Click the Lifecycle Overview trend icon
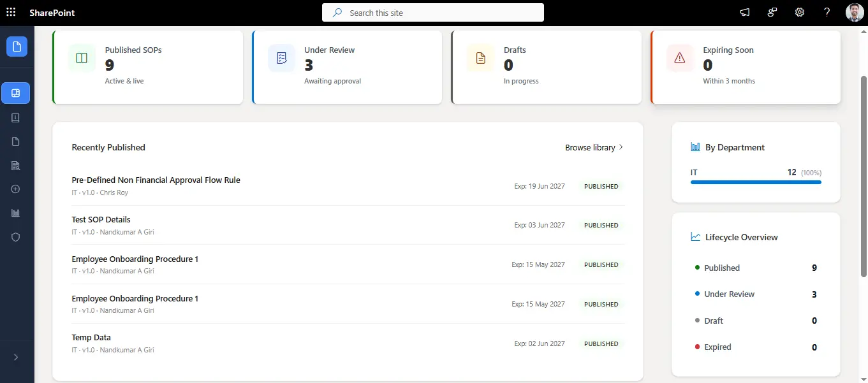This screenshot has height=383, width=868. coord(696,237)
